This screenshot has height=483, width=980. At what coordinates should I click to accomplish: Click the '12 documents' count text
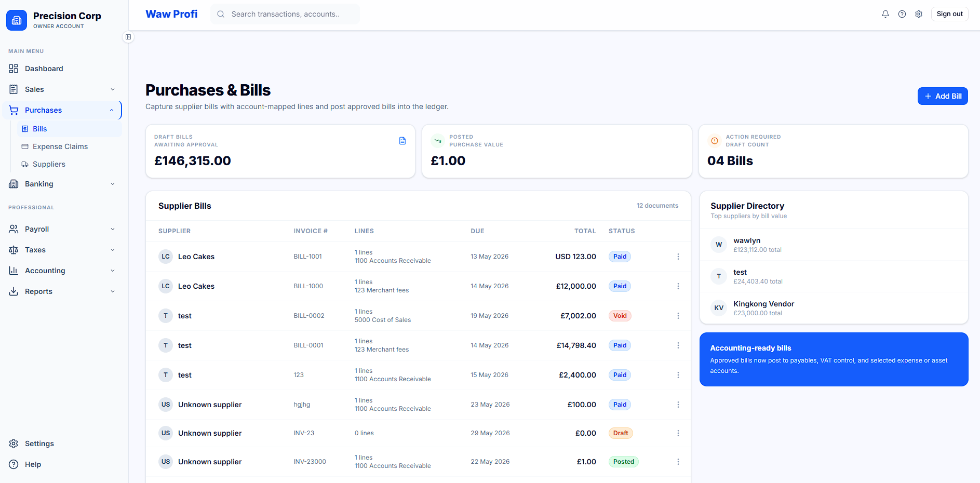click(657, 206)
